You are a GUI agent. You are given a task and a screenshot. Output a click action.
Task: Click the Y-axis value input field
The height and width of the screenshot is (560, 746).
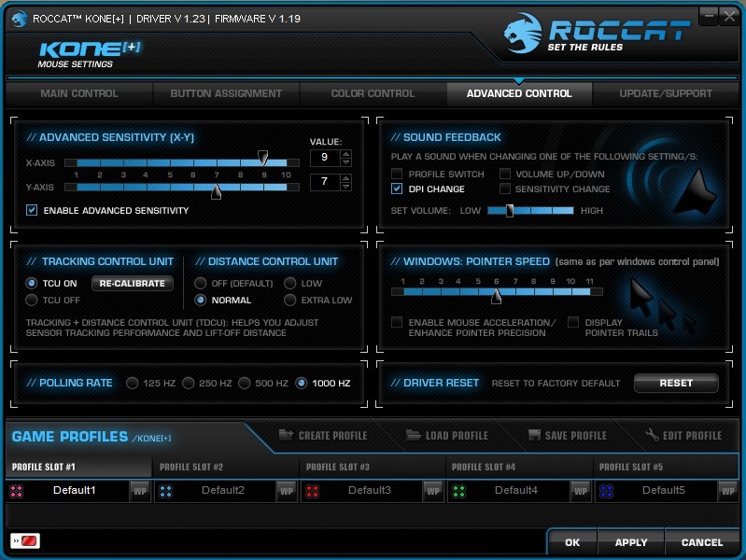(x=325, y=182)
